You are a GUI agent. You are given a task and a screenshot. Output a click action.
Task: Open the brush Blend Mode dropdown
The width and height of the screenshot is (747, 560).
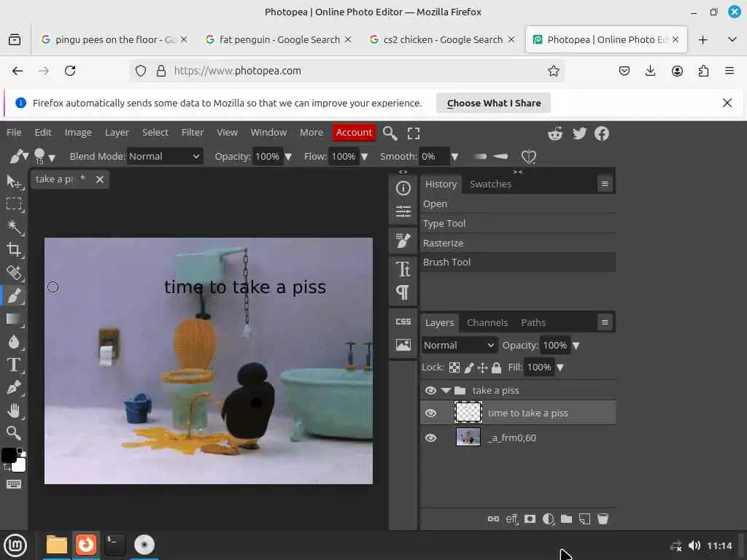pos(165,156)
